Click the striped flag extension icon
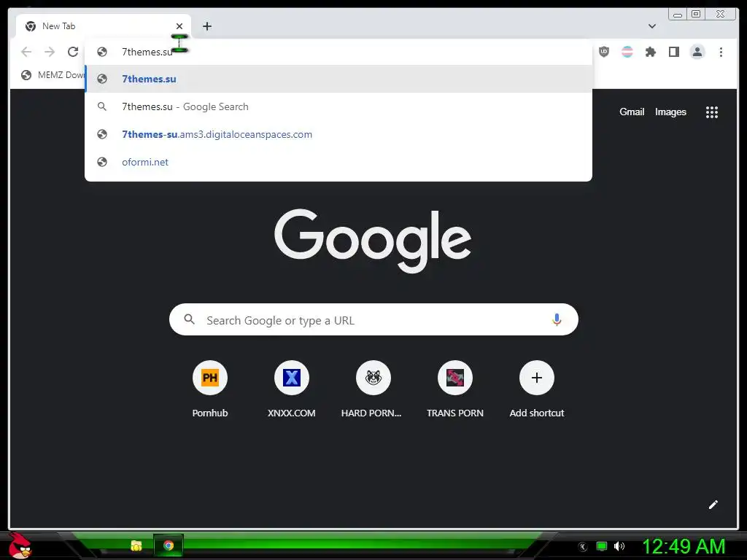This screenshot has height=560, width=747. coord(627,52)
